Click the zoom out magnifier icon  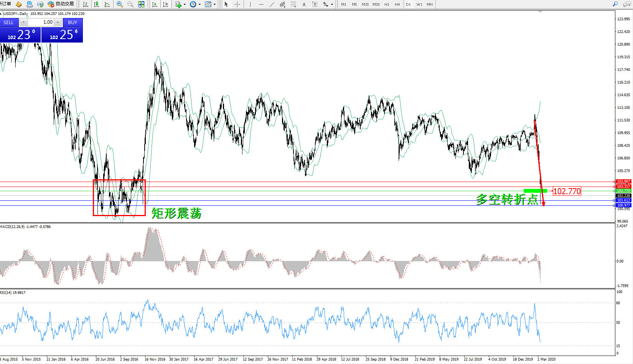point(130,4)
